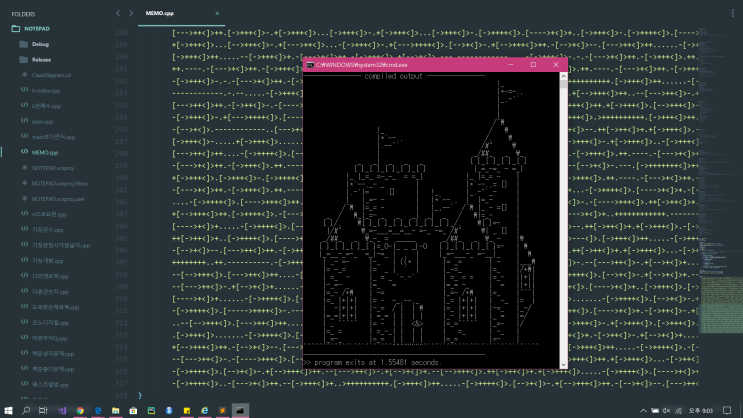Select the cmd console taskbar icon
The height and width of the screenshot is (418, 743).
point(240,410)
